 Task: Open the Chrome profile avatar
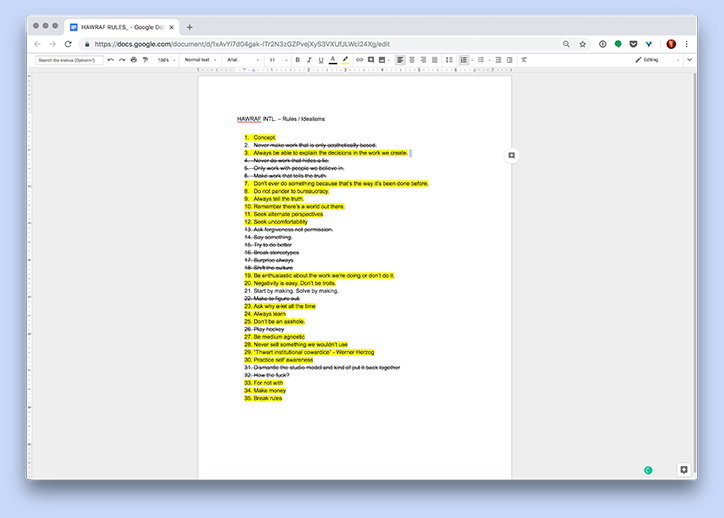(671, 44)
